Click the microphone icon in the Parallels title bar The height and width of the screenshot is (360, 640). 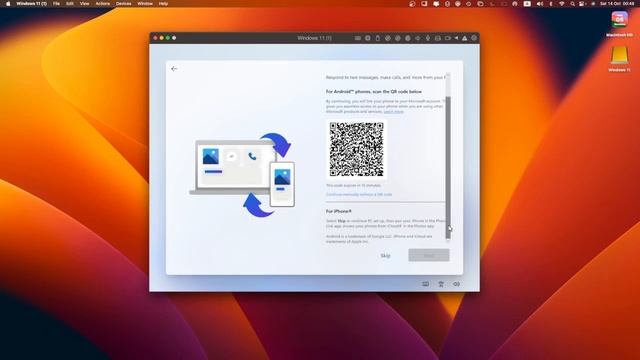tap(428, 38)
